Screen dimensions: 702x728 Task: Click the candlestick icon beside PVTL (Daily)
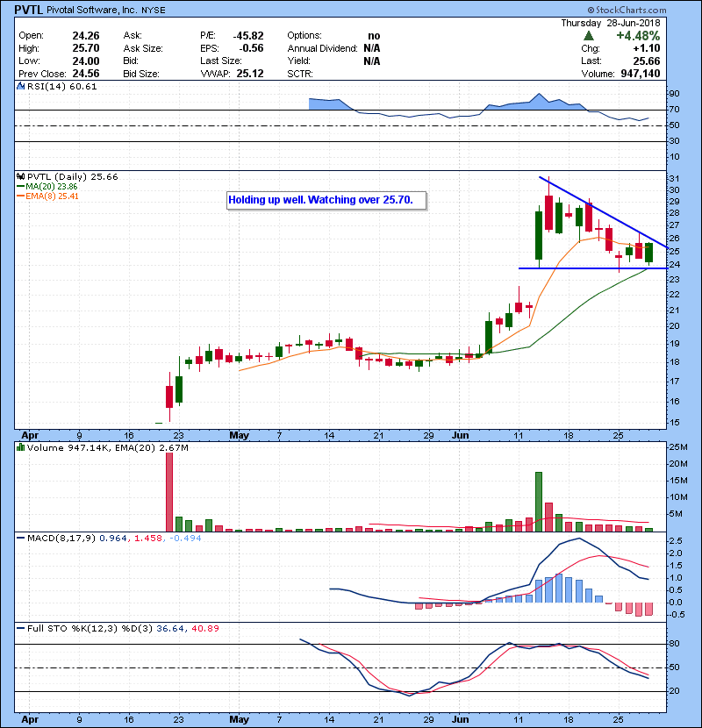pyautogui.click(x=20, y=176)
